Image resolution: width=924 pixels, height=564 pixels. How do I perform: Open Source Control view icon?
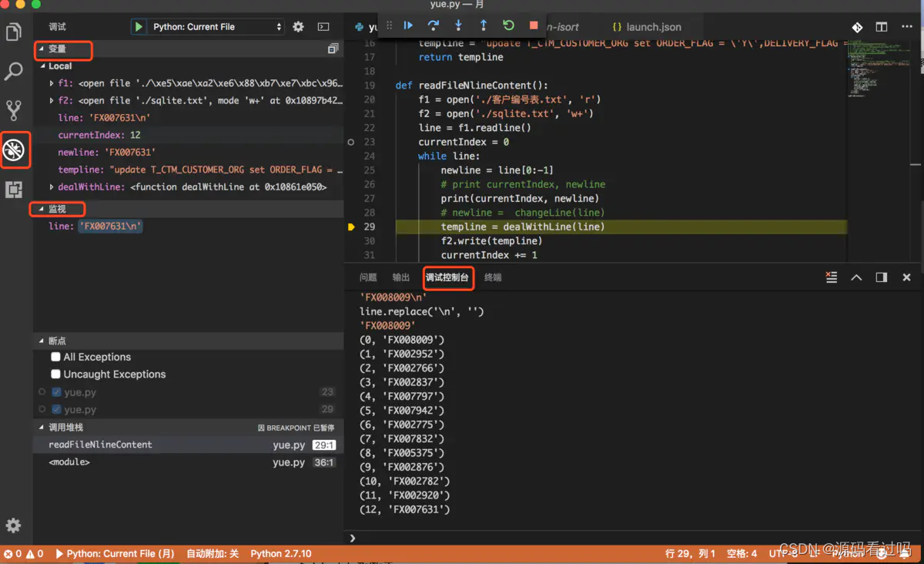click(14, 110)
